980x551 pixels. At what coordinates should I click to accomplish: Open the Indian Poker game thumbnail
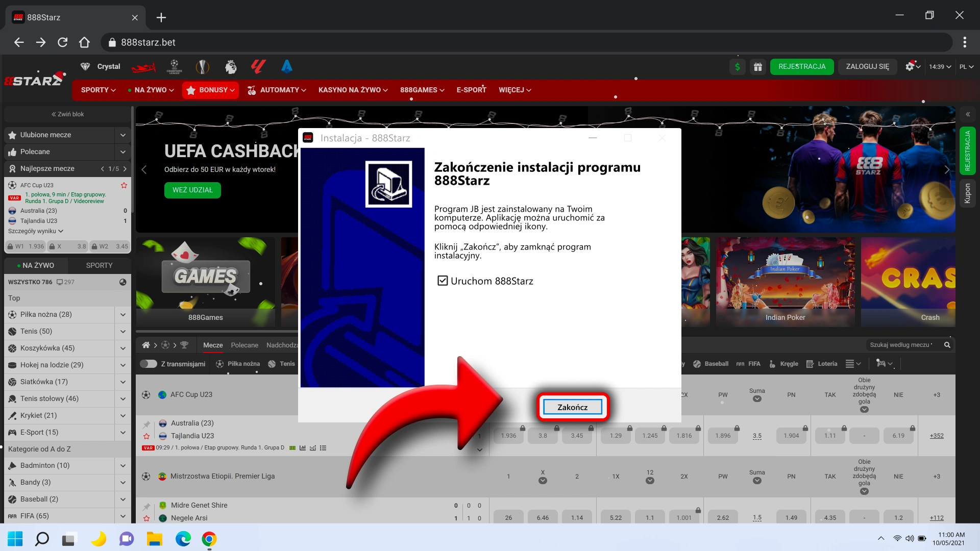click(x=785, y=281)
